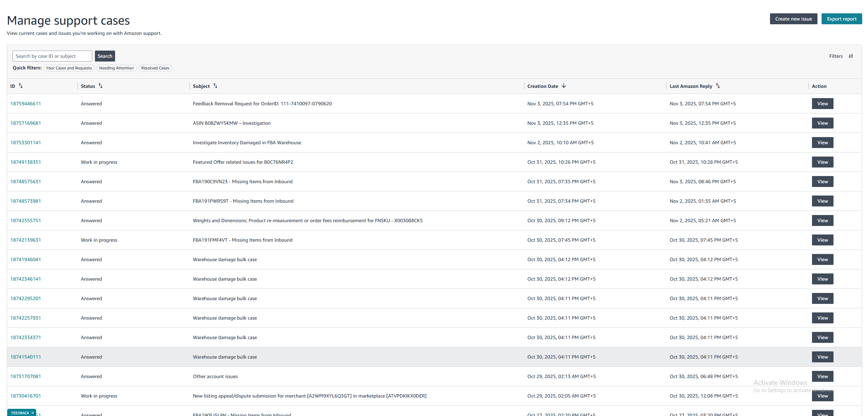Open case 18748575631 link

point(26,182)
